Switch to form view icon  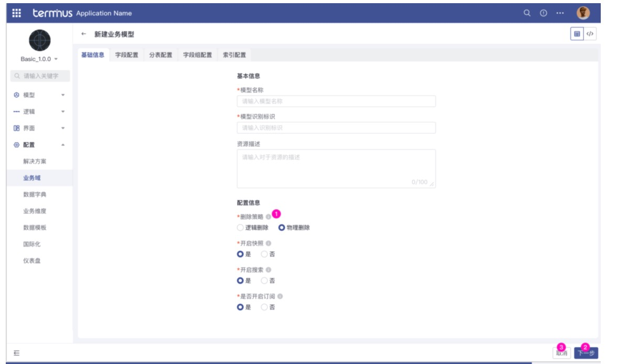(577, 34)
